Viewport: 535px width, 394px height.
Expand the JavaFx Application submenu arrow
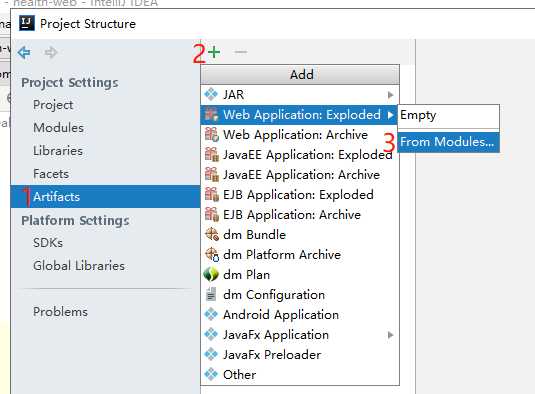(390, 335)
